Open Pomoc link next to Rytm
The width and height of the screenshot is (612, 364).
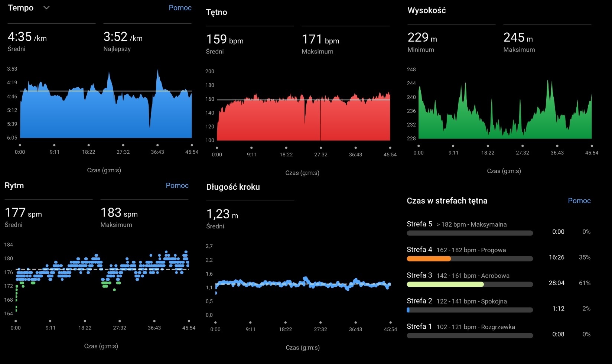[x=177, y=185]
